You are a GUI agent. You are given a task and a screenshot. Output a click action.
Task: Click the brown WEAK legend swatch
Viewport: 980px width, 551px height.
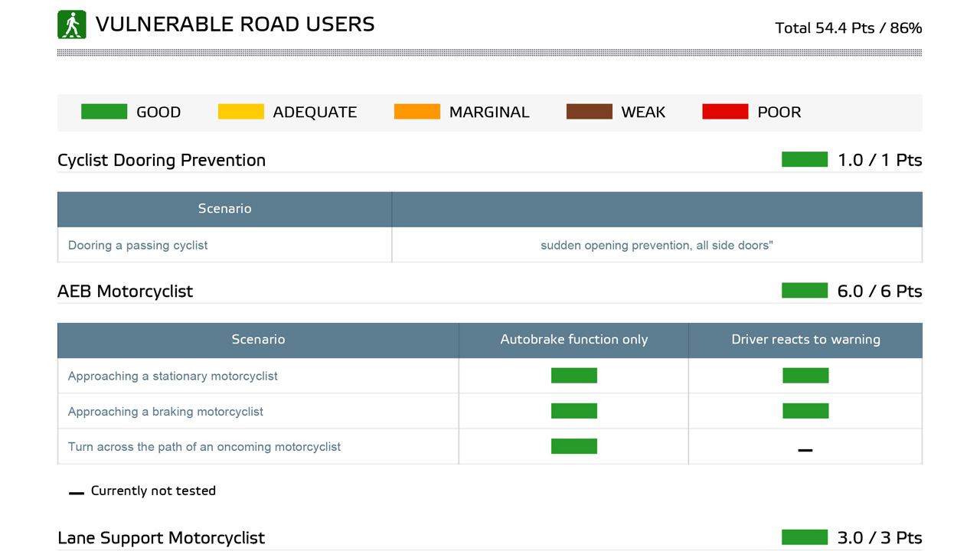click(x=589, y=112)
